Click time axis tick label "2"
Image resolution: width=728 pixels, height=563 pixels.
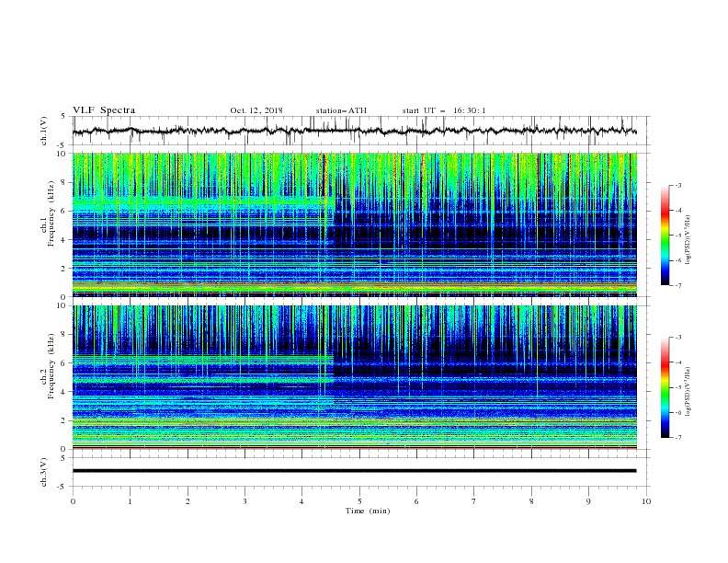pos(188,501)
